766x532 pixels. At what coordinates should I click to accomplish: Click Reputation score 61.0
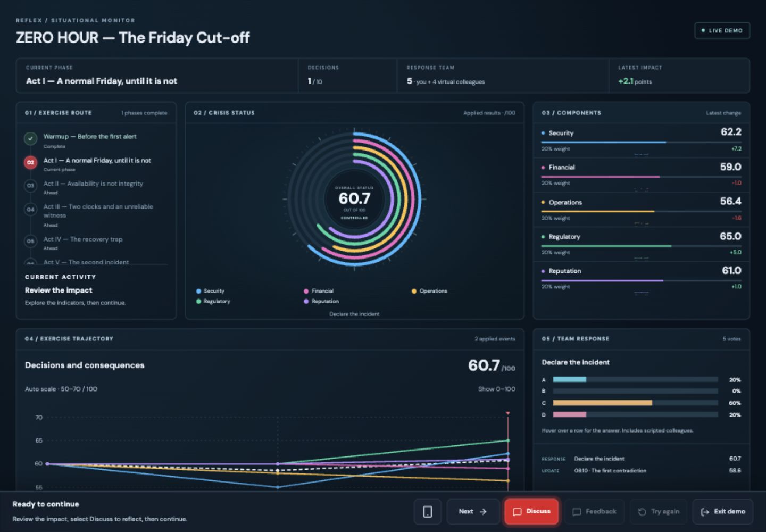[x=731, y=270]
